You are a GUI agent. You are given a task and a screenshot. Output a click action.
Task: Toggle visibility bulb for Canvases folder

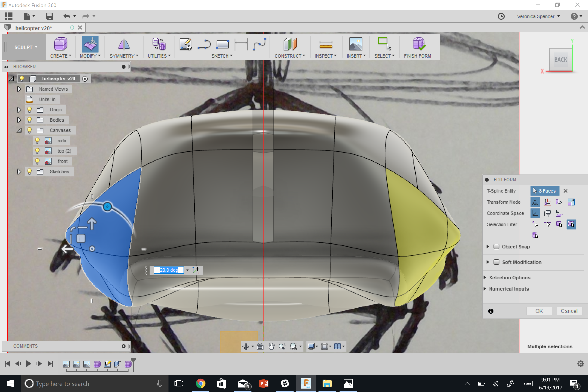[x=29, y=130]
